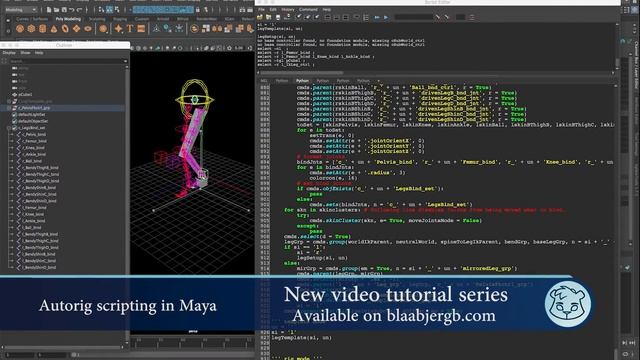640x360 pixels.
Task: Select Pelvis_bind joint in Outliner
Action: click(34, 134)
